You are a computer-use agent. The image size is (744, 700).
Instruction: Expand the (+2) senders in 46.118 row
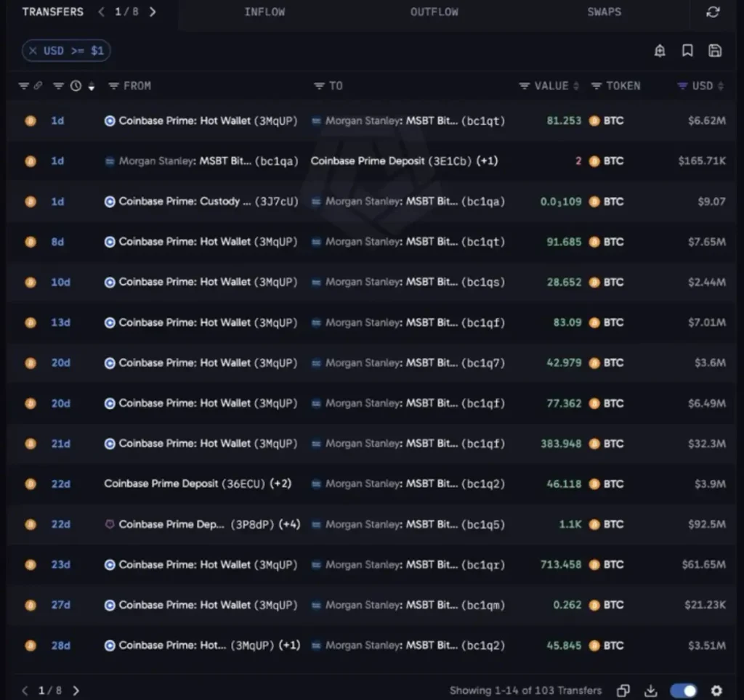[280, 484]
